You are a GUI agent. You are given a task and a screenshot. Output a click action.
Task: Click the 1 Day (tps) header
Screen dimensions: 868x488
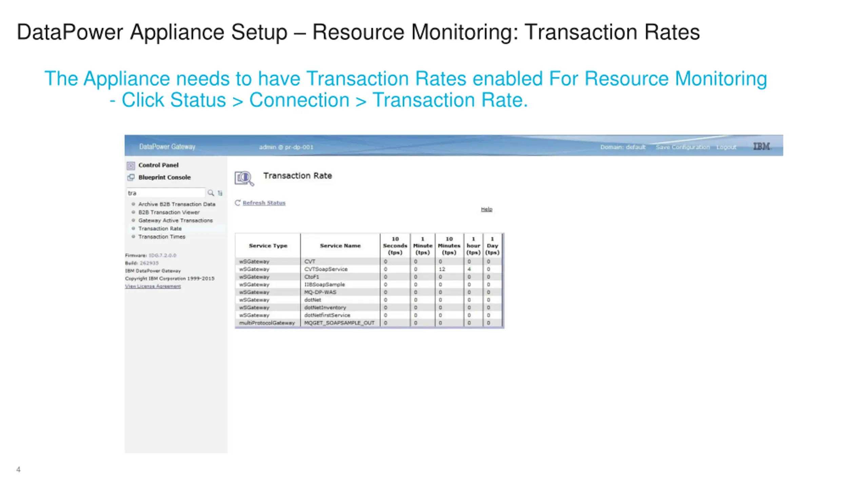[492, 246]
